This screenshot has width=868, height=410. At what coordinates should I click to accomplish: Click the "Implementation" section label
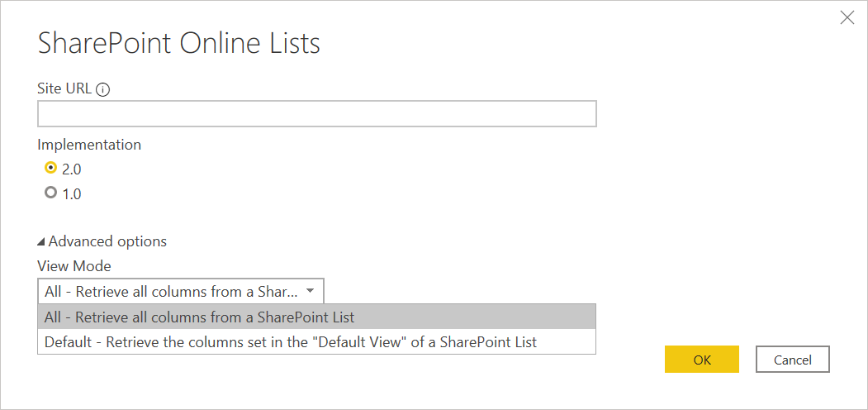pos(89,145)
